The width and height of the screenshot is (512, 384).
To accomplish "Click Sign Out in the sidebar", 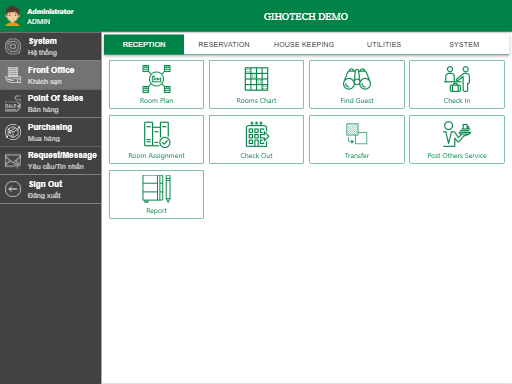I will click(50, 189).
